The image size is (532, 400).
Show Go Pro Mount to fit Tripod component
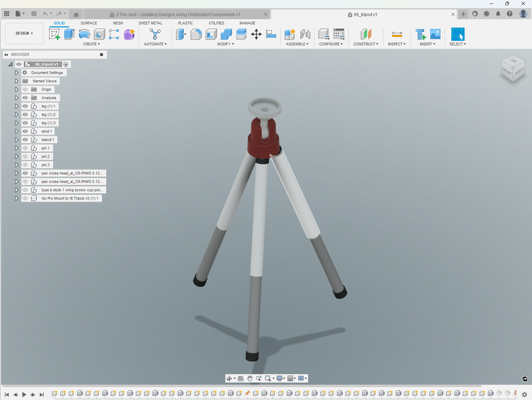pos(25,198)
